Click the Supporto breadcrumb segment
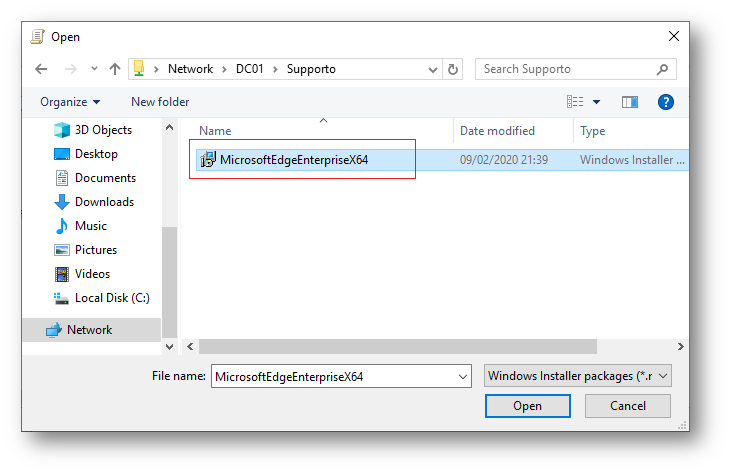 pyautogui.click(x=311, y=69)
